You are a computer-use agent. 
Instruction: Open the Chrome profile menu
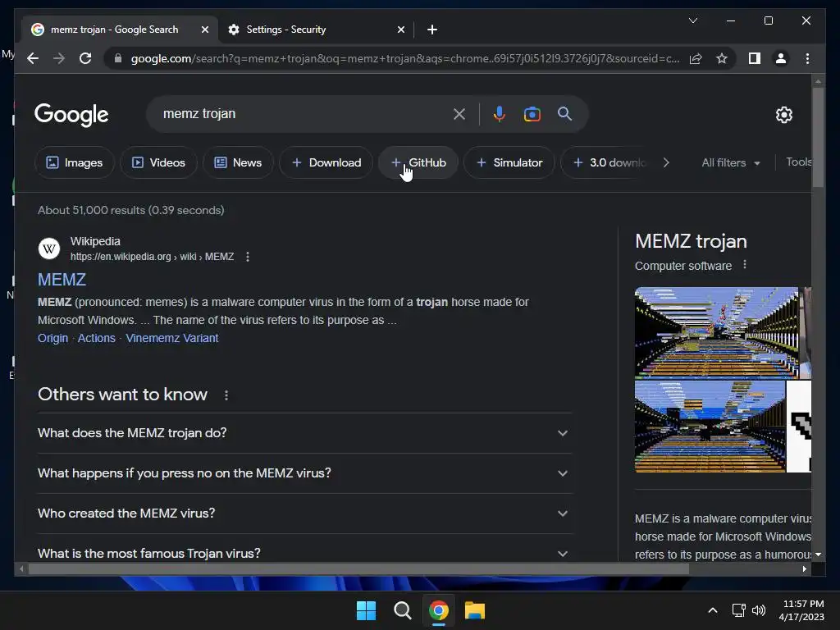[x=781, y=58]
